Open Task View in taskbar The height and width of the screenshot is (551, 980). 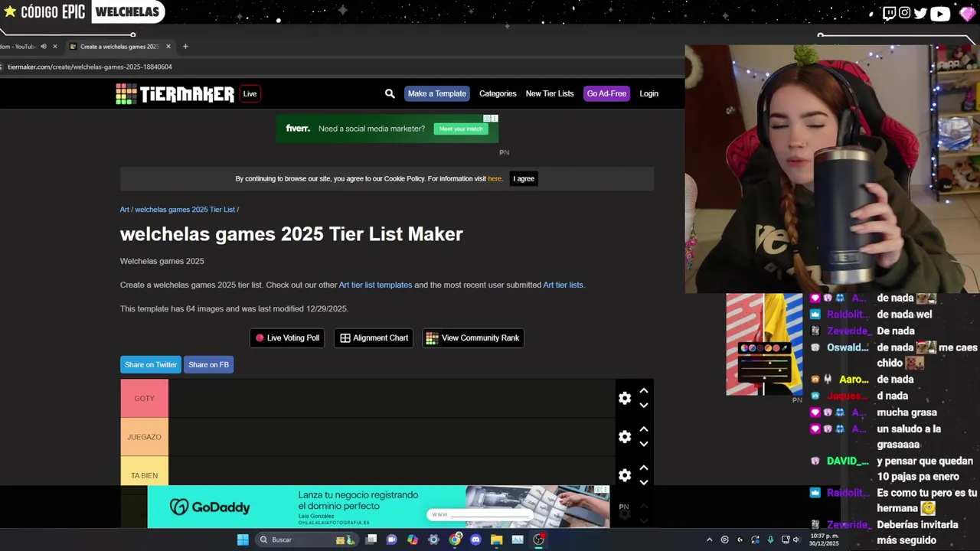(x=371, y=540)
